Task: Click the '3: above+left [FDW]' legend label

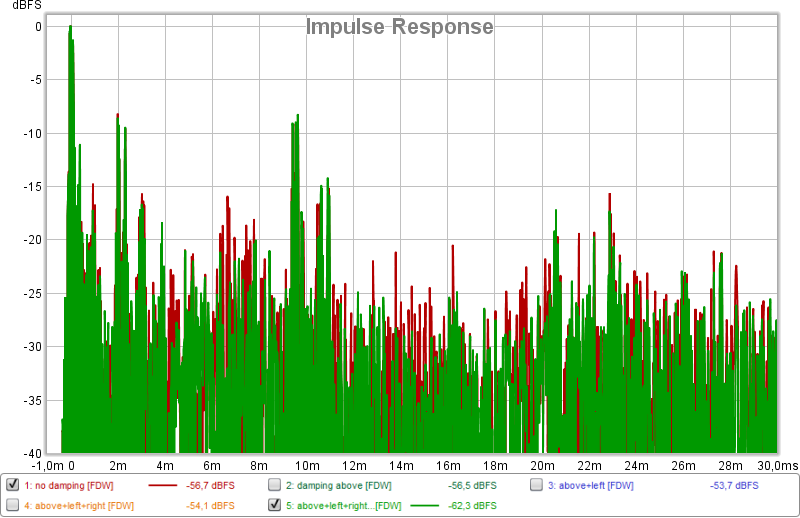Action: [x=592, y=485]
